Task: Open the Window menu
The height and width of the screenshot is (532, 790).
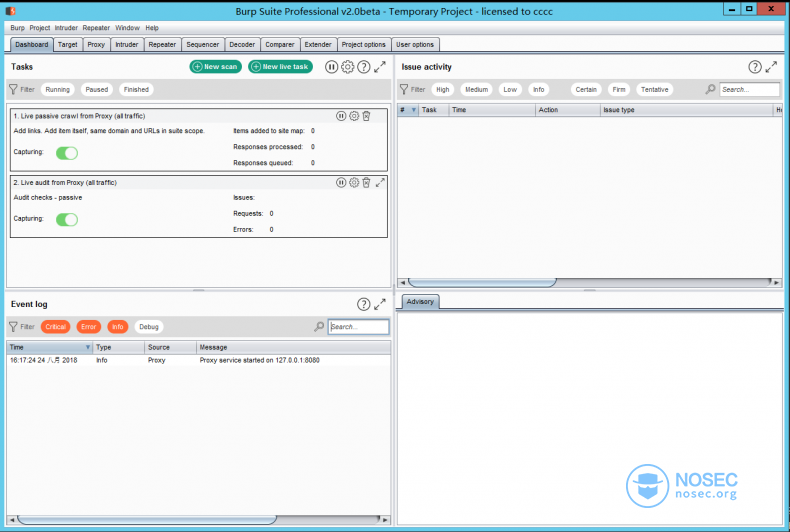Action: coord(127,28)
